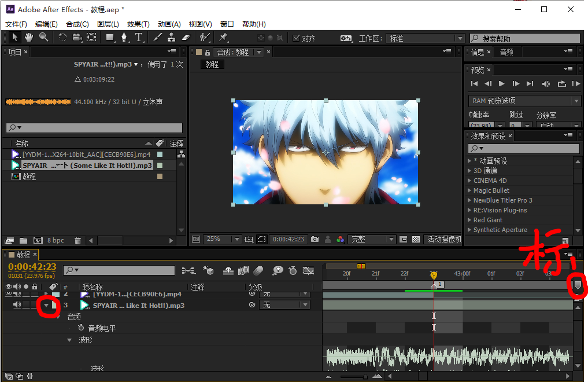Toggle the 音频电平 stopwatch
Viewport: 588px width, 382px height.
(x=80, y=328)
